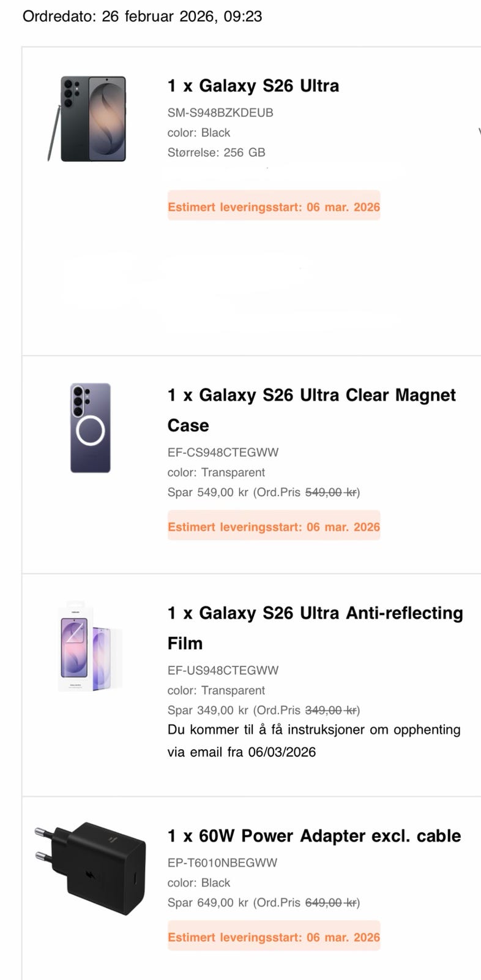Open the "1 x Galaxy S26 Ultra" title

(253, 86)
